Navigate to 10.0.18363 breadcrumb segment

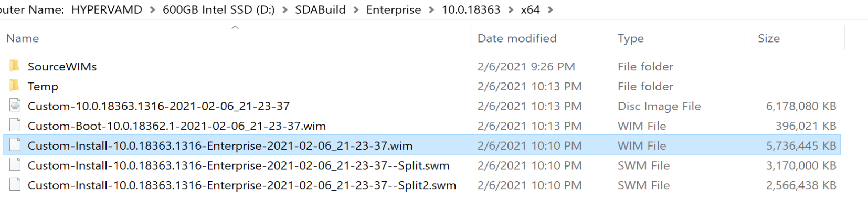pos(471,10)
